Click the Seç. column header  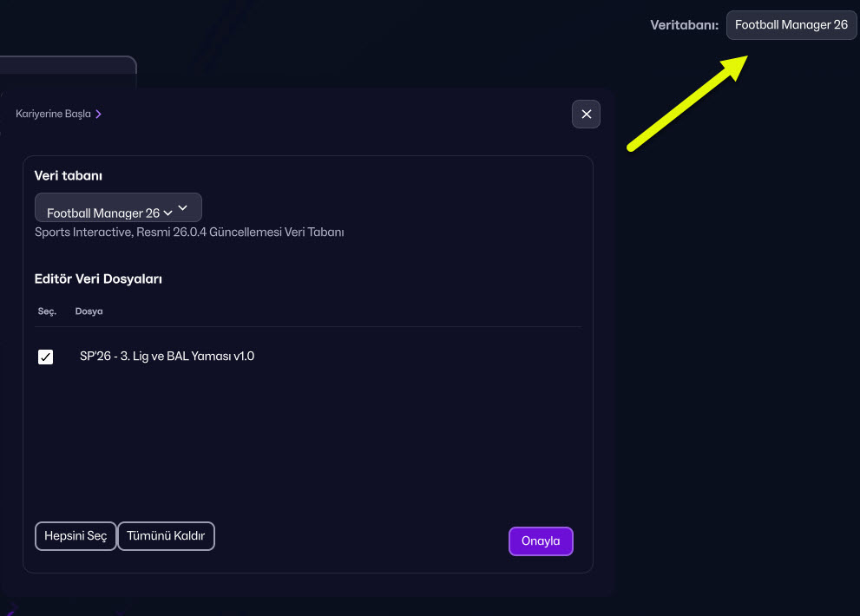click(47, 311)
